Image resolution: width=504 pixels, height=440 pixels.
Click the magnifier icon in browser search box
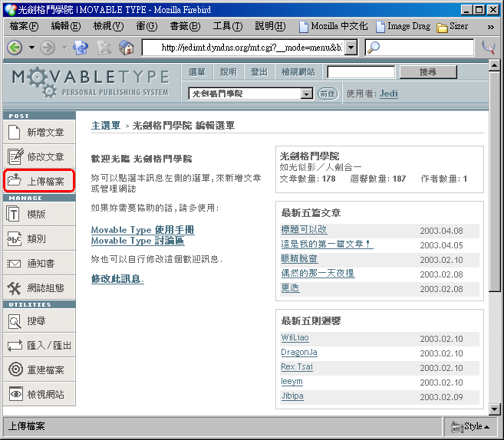[x=374, y=48]
